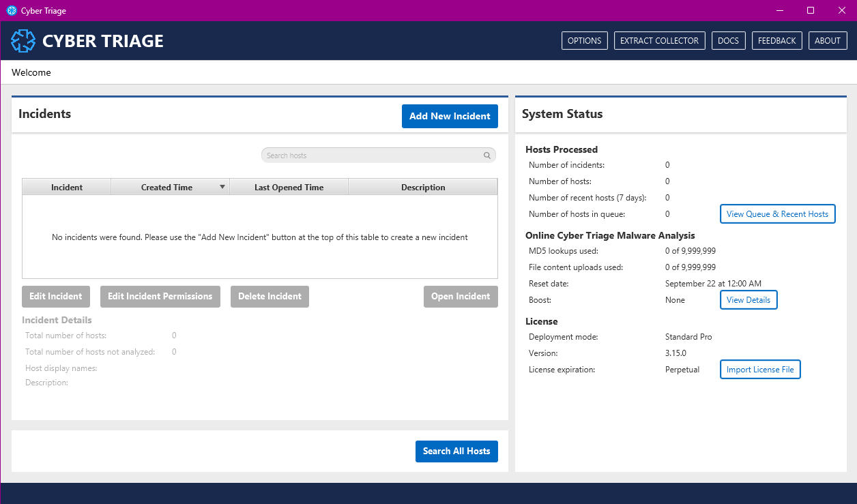Click the License section title
The height and width of the screenshot is (504, 857).
(542, 321)
